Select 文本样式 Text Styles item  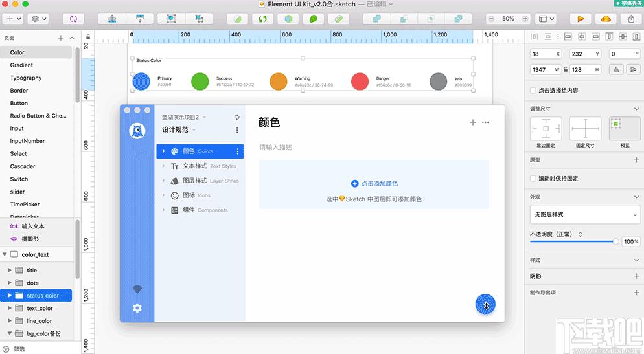coord(200,166)
